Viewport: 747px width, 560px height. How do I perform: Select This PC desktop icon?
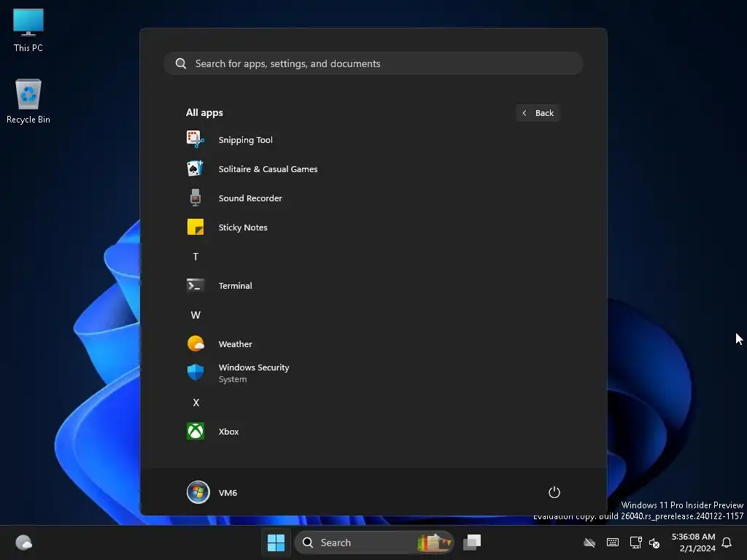tap(28, 30)
